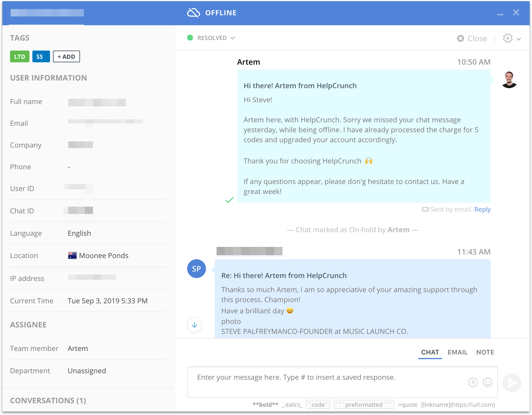Click the Phone field dash value

coord(69,167)
